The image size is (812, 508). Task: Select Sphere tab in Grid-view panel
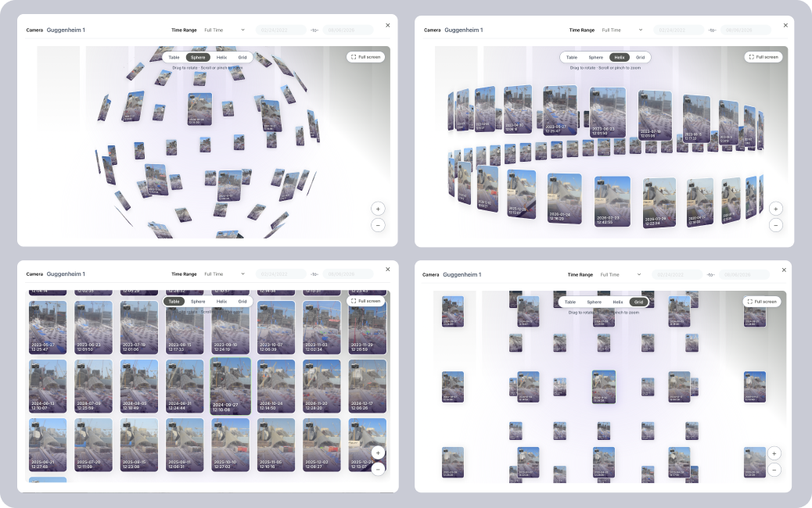coord(594,302)
